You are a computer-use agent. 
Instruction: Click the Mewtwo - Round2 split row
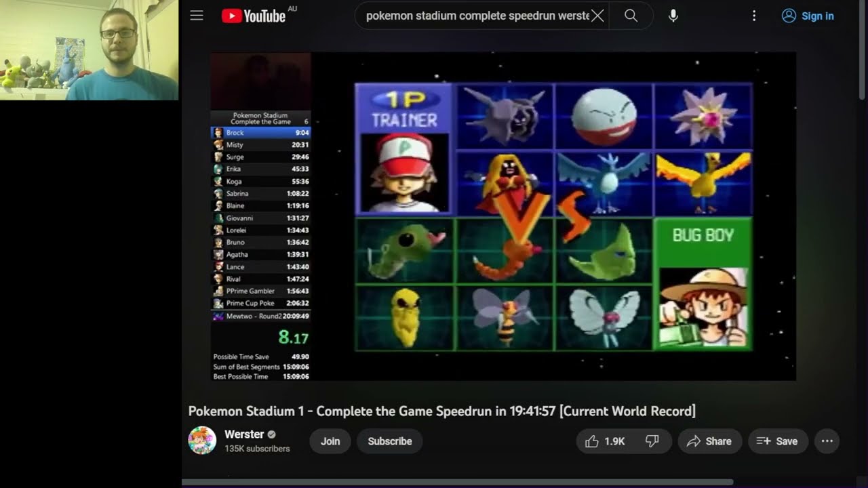[261, 317]
